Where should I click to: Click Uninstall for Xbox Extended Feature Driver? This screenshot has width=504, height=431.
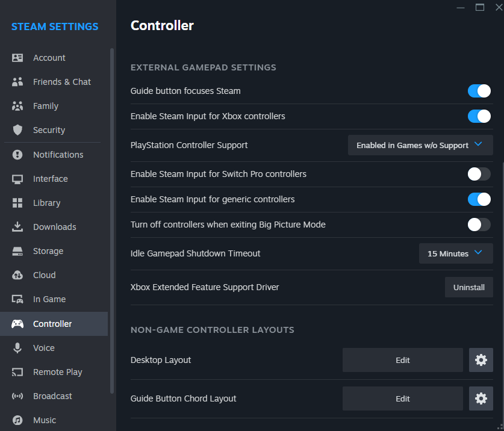point(468,287)
